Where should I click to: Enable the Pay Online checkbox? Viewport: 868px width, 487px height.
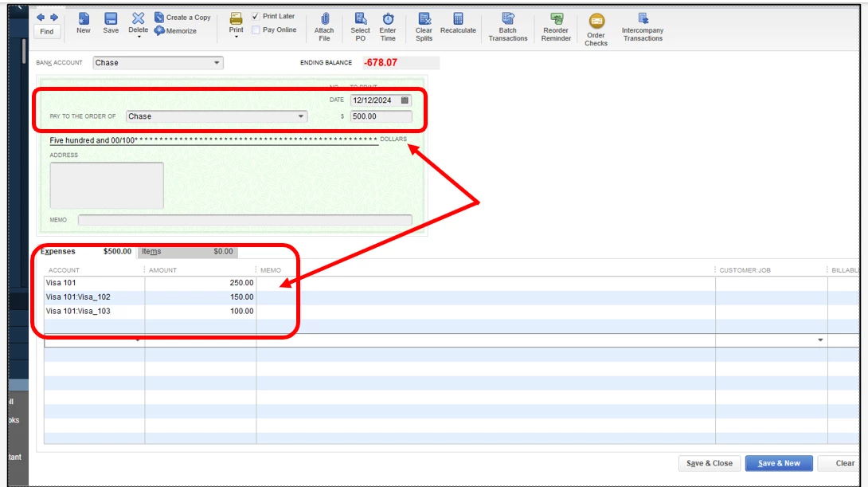click(x=256, y=30)
